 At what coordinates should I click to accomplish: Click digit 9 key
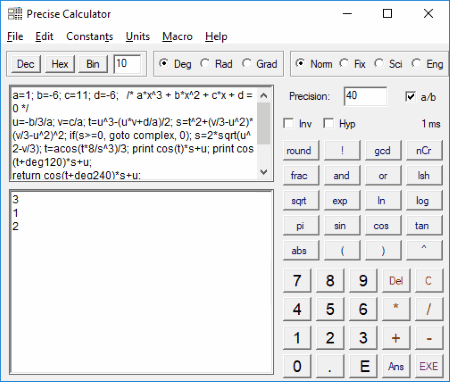(x=363, y=281)
